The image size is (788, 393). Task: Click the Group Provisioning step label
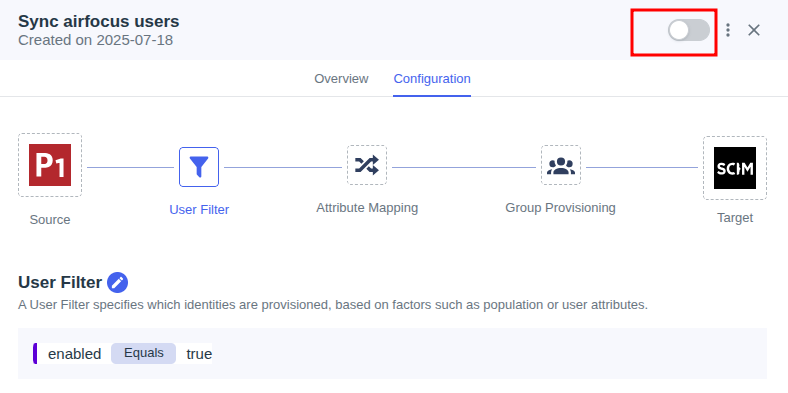click(560, 208)
